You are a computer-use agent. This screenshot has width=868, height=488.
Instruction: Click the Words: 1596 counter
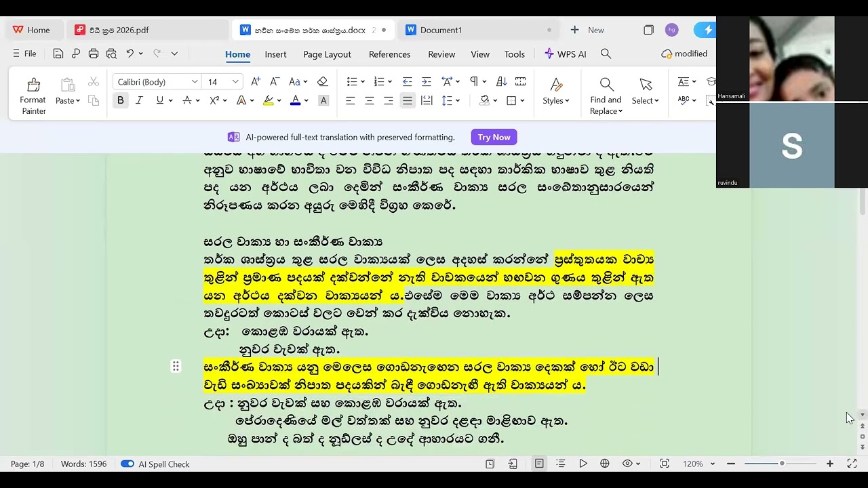83,464
